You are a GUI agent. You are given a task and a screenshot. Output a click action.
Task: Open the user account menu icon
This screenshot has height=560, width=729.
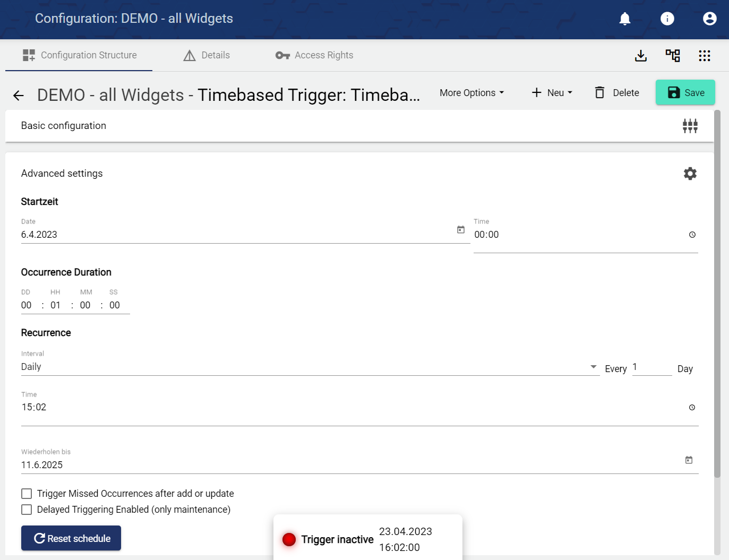[709, 19]
